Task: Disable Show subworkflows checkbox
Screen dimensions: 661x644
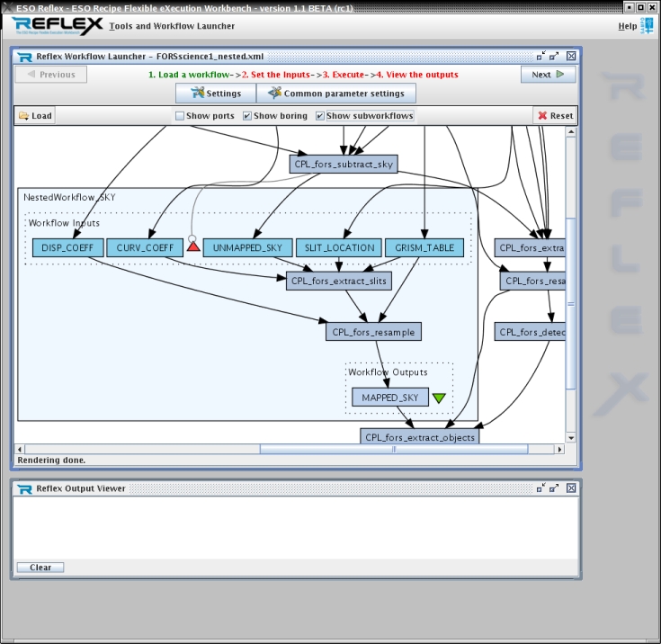Action: 320,116
